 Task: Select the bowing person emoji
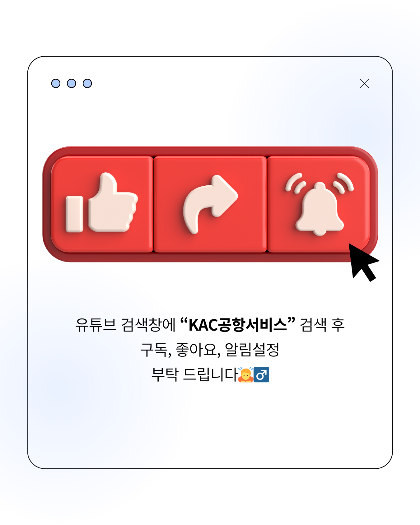coord(245,374)
